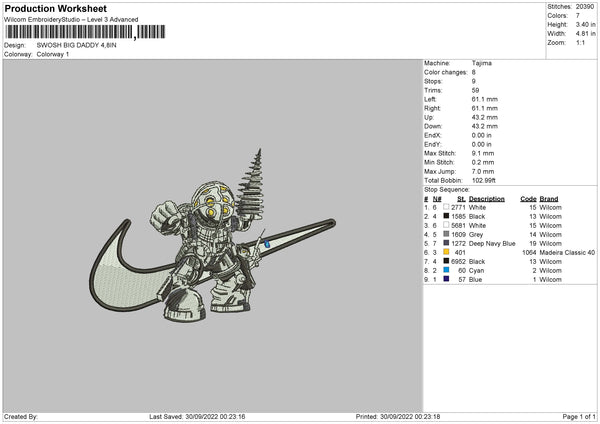Image resolution: width=600 pixels, height=424 pixels.
Task: Select the grey swatch in the 1609 row
Action: pos(446,234)
